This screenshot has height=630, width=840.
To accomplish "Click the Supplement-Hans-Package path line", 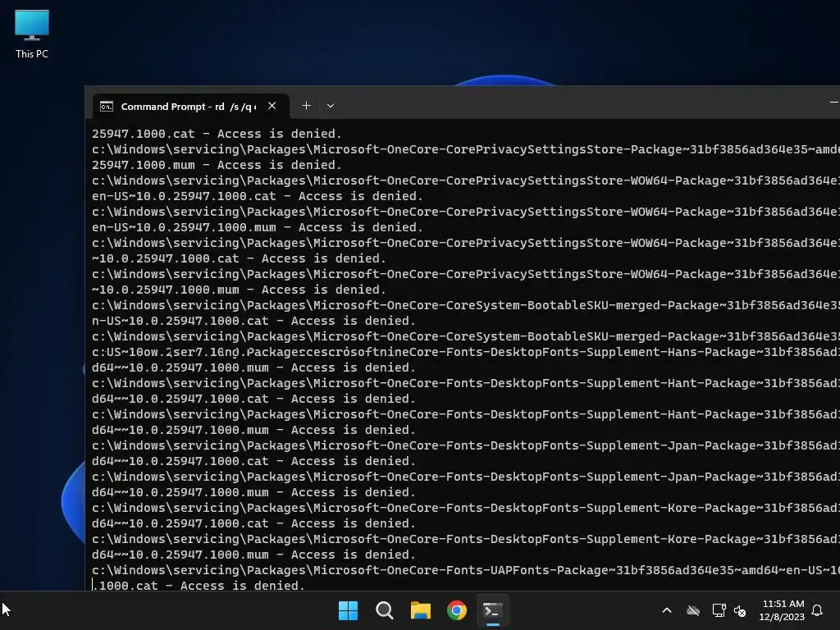I will [x=466, y=352].
